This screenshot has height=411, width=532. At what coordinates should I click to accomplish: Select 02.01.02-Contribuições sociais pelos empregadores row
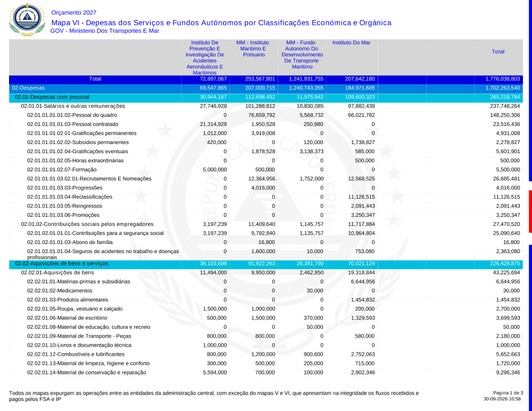265,224
